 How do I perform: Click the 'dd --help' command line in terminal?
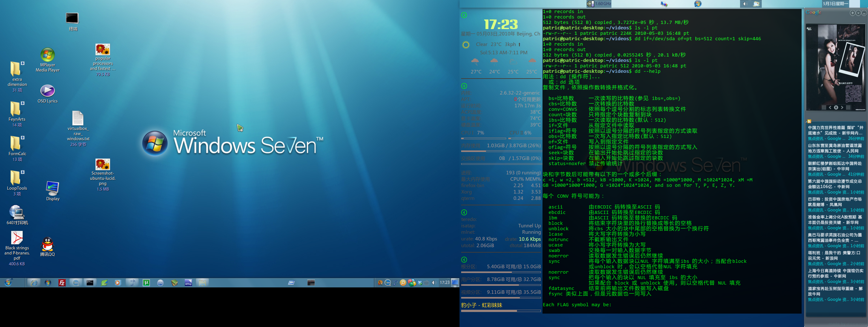(x=602, y=71)
